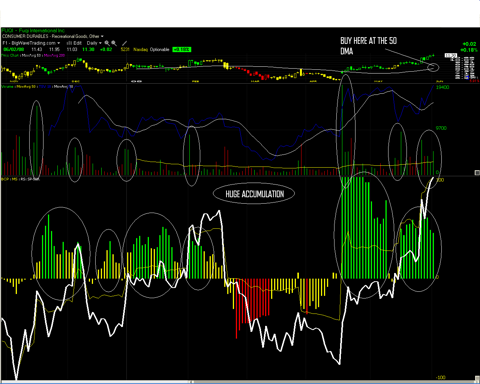Screen dimensions: 480x384
Task: Select the diagonal line drawing tool
Action: (124, 43)
